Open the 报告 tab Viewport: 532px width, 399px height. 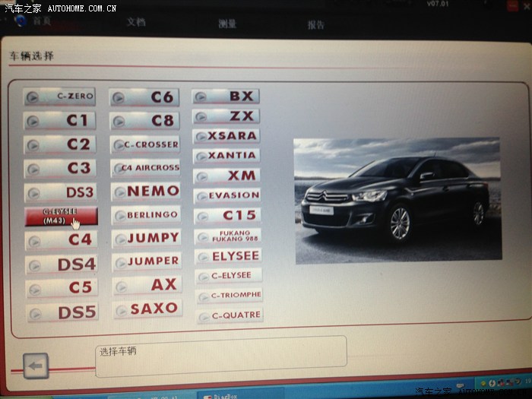(x=316, y=25)
